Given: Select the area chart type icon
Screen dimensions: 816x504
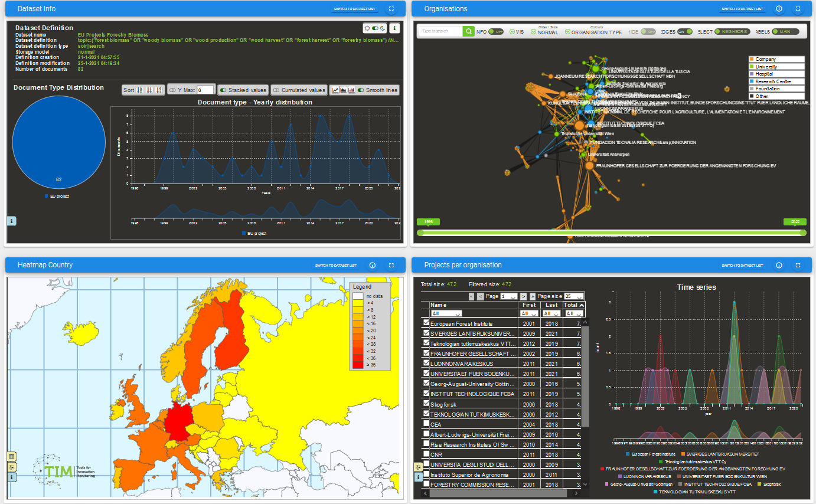Looking at the screenshot, I should point(343,90).
